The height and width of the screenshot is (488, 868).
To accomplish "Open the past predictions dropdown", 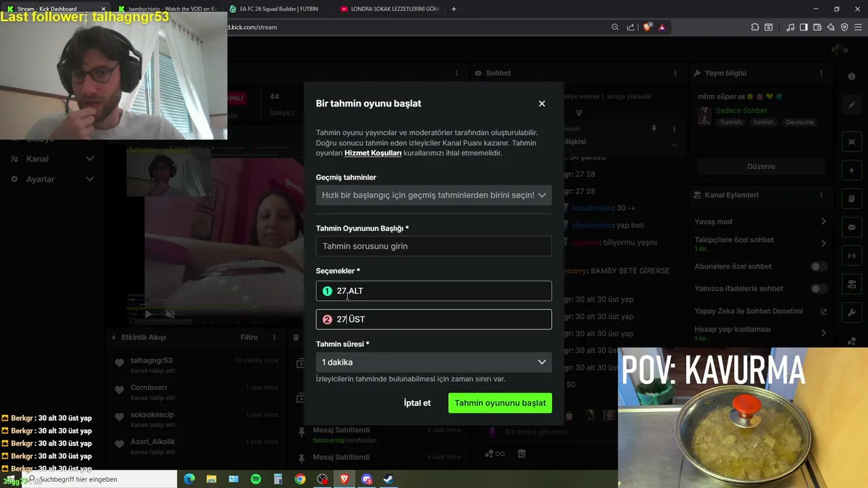I will (434, 195).
